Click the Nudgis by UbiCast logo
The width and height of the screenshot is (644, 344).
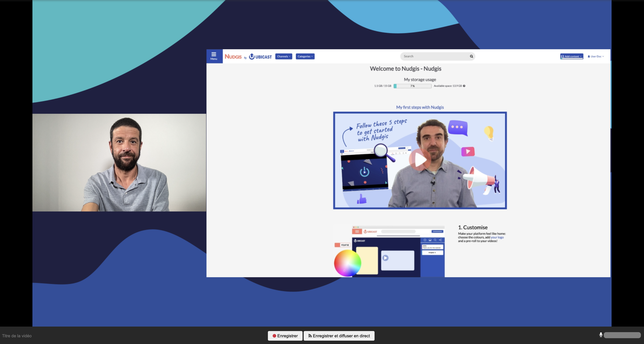[248, 57]
